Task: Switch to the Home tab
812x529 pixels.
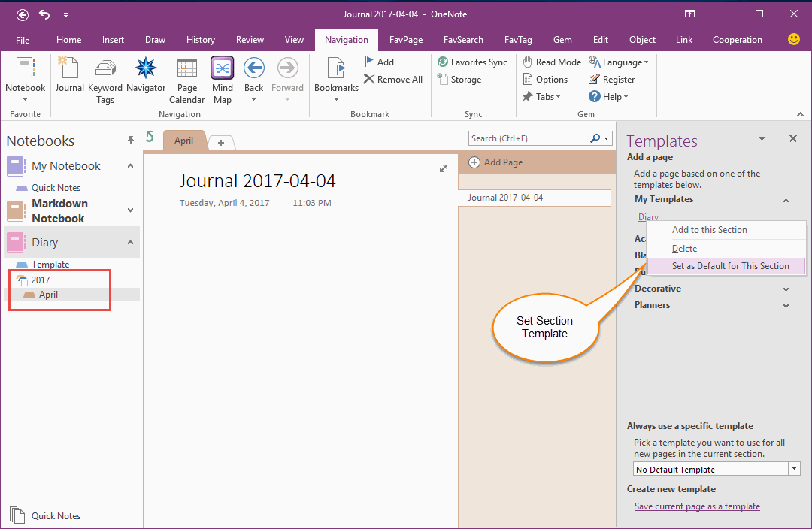Action: tap(69, 40)
